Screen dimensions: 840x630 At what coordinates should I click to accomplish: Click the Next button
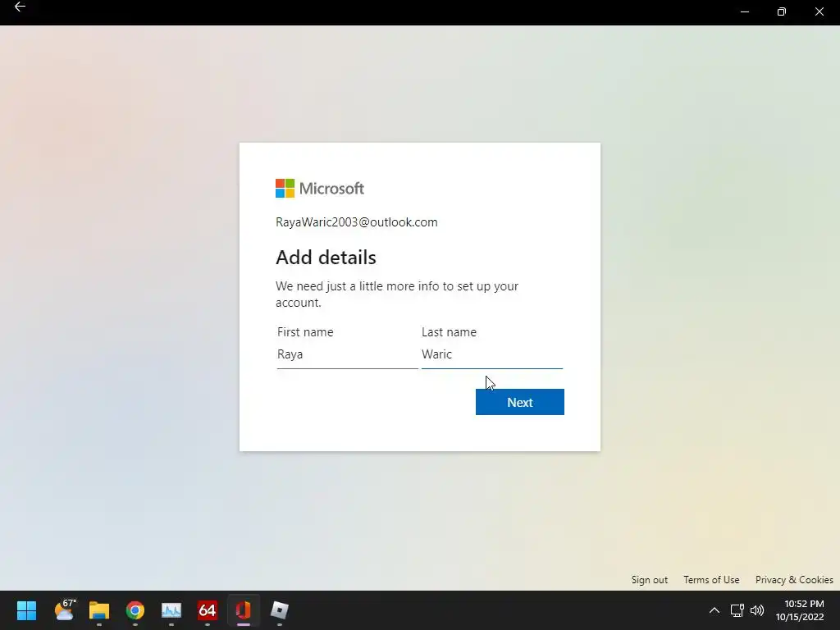(x=519, y=402)
